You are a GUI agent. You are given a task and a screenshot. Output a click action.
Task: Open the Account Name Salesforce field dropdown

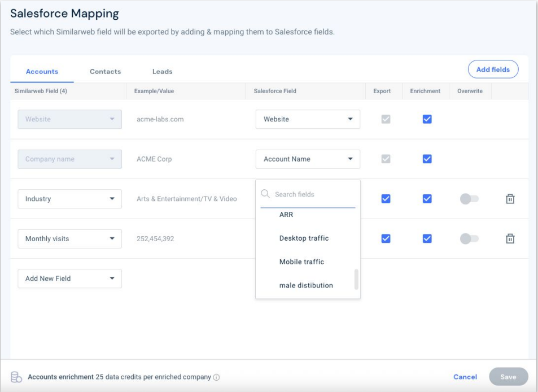[308, 159]
